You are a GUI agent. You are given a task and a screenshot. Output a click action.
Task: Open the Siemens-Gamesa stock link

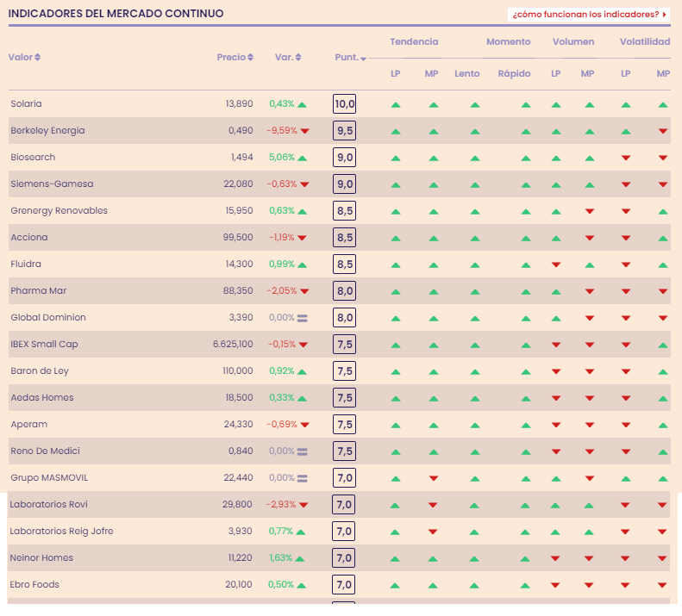pos(52,184)
